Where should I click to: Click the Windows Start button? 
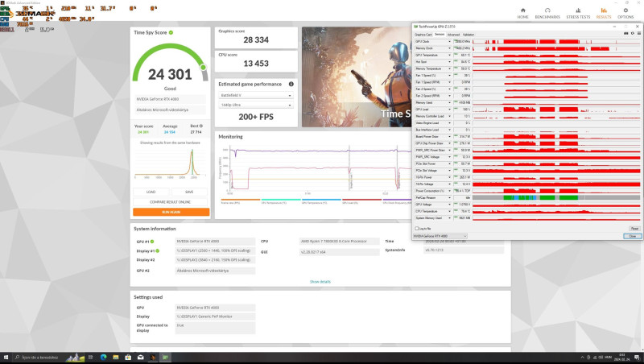[6, 358]
